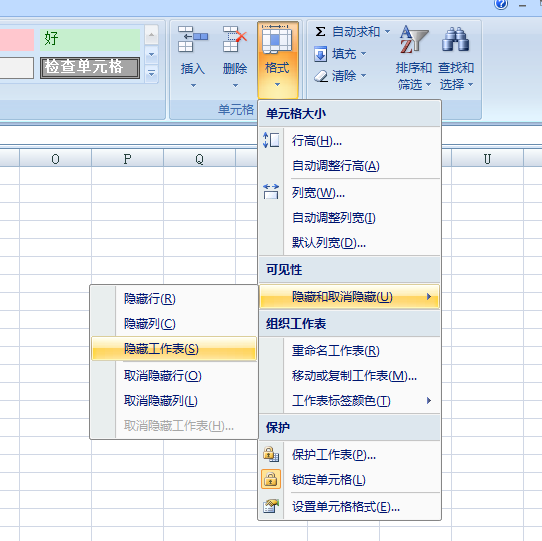This screenshot has height=541, width=542.
Task: Apply the green 好 cell style
Action: [x=90, y=39]
